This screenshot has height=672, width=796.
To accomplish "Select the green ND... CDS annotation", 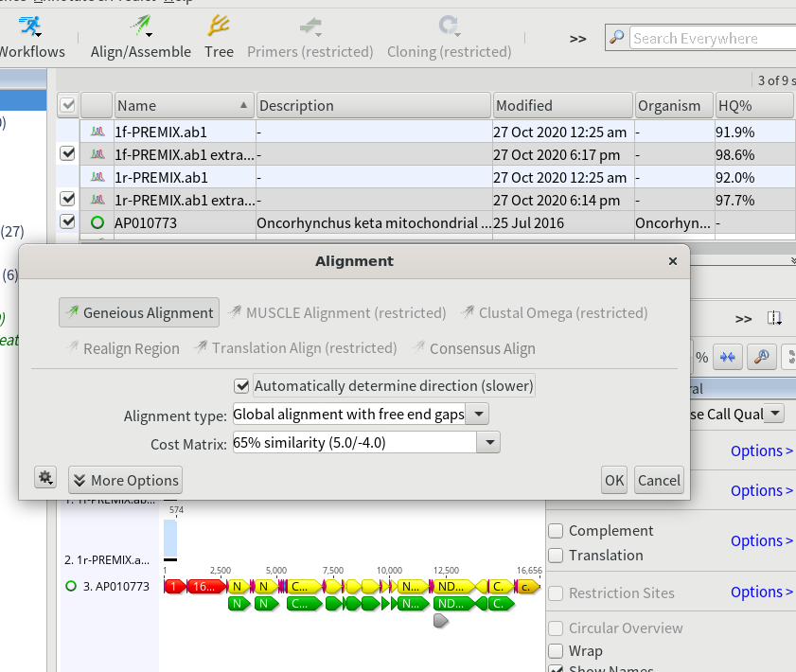I will pyautogui.click(x=452, y=604).
